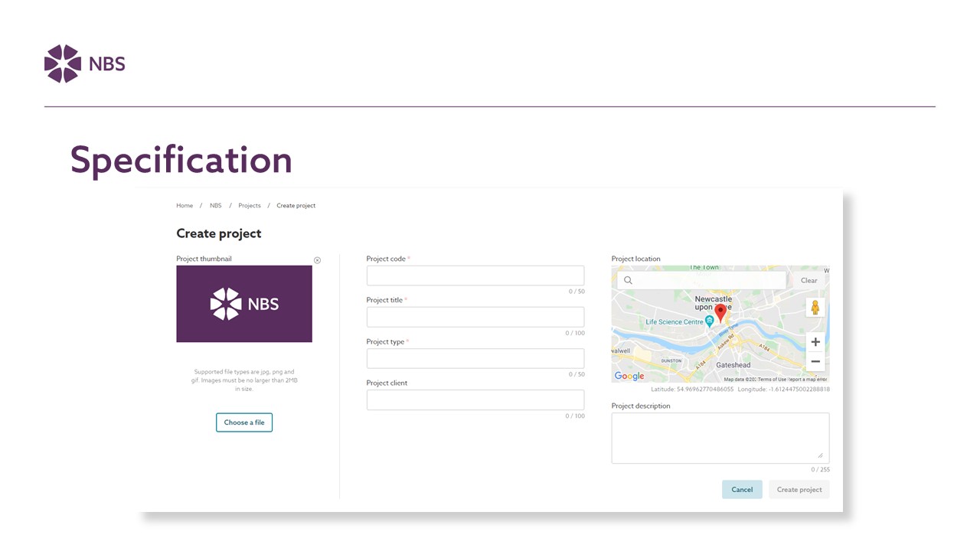Click the Gateshead label on the map
Image resolution: width=980 pixels, height=551 pixels.
[733, 366]
